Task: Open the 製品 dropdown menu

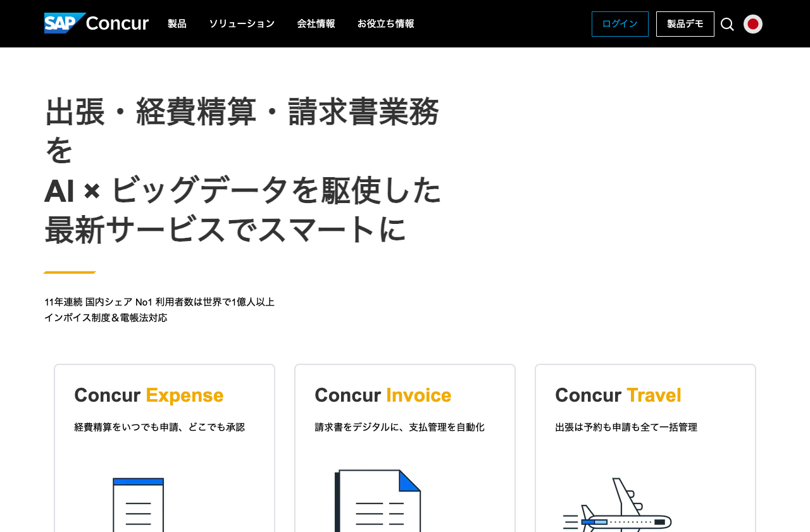Action: click(x=177, y=23)
